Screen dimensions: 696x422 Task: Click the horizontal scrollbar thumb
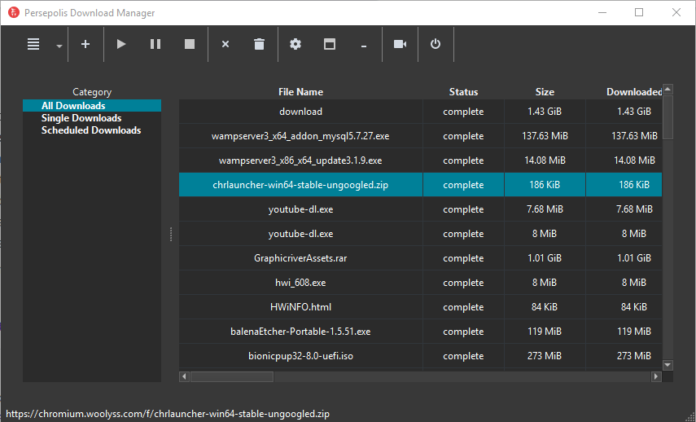232,377
